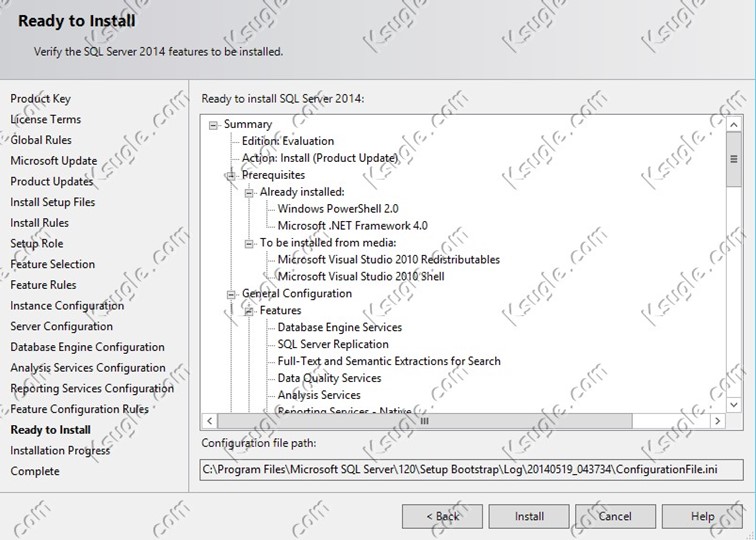Screen dimensions: 756x540
Task: Select the Prerequisites label in tree
Action: (x=273, y=175)
